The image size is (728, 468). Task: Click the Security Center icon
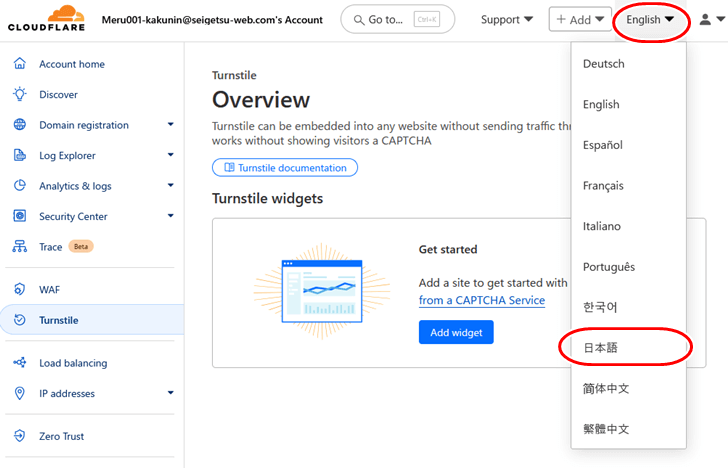coord(20,216)
